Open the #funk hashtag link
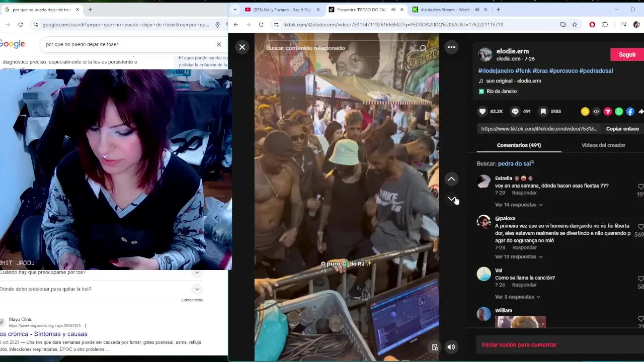This screenshot has width=644, height=362. [523, 71]
